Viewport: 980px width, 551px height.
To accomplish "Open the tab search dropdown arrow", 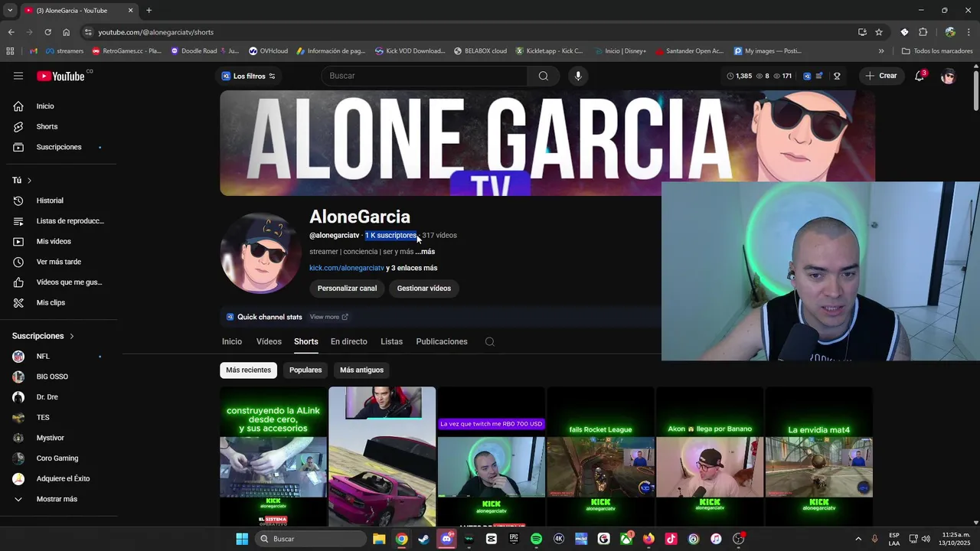I will 10,11.
